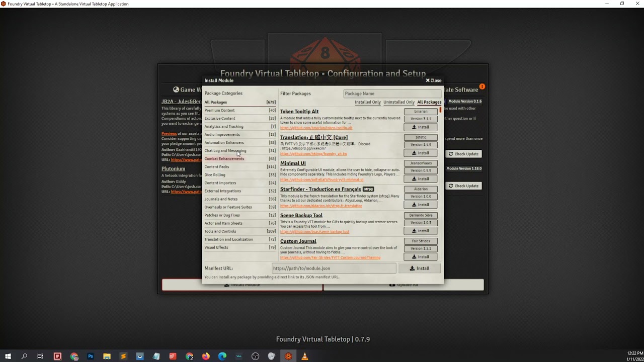The width and height of the screenshot is (644, 362).
Task: Click Install next to Manifest URL
Action: pyautogui.click(x=419, y=268)
